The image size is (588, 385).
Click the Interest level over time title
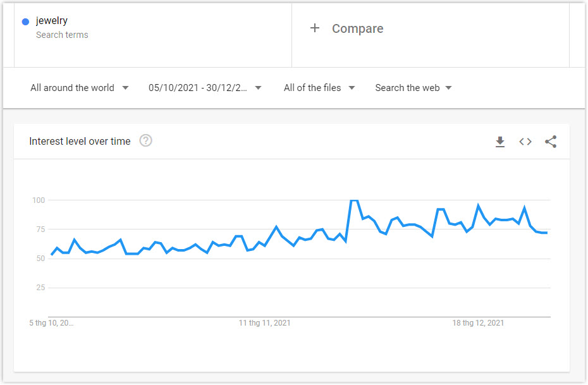tap(80, 142)
